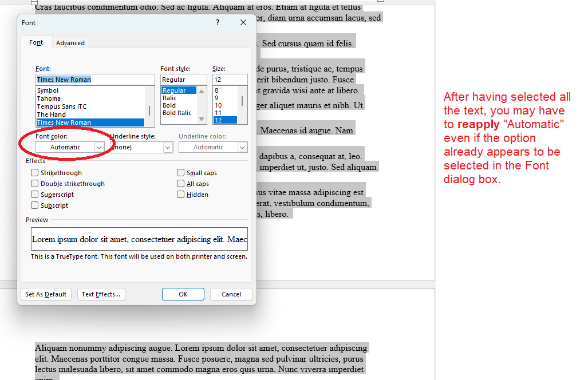Enable the Strikethrough checkbox
The width and height of the screenshot is (588, 380).
point(34,173)
